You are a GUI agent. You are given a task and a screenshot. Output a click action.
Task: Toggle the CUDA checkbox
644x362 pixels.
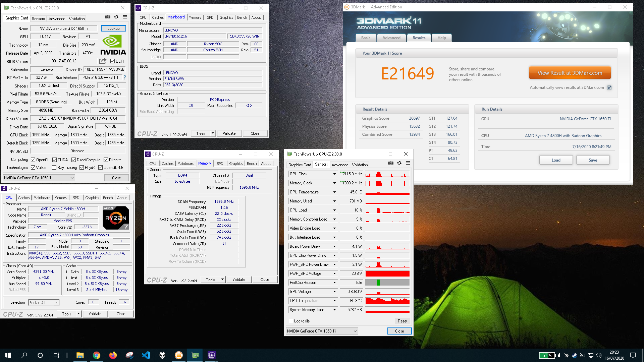tap(55, 160)
